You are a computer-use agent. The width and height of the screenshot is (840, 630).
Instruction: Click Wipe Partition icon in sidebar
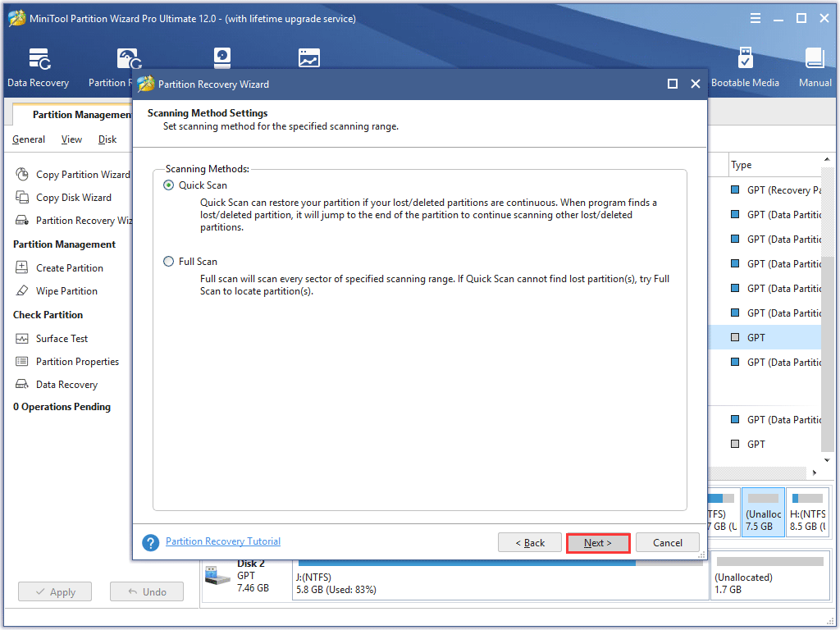coord(22,290)
